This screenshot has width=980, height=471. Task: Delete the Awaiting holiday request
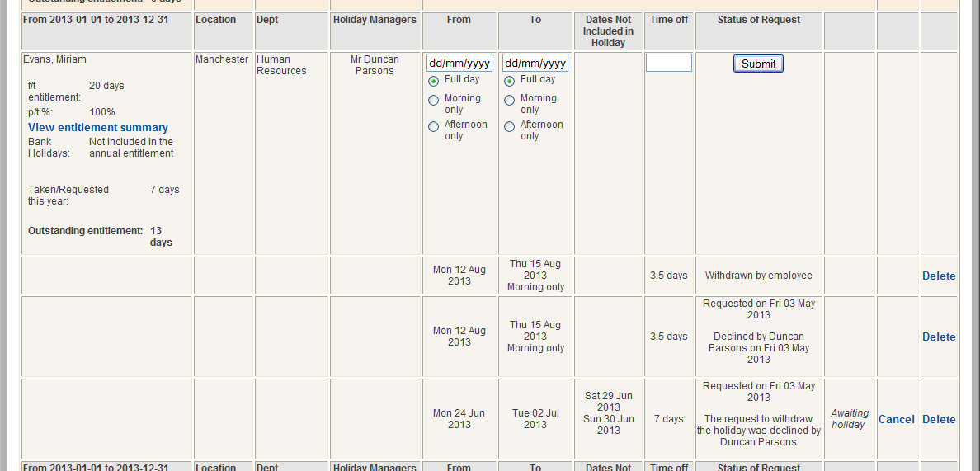(939, 419)
